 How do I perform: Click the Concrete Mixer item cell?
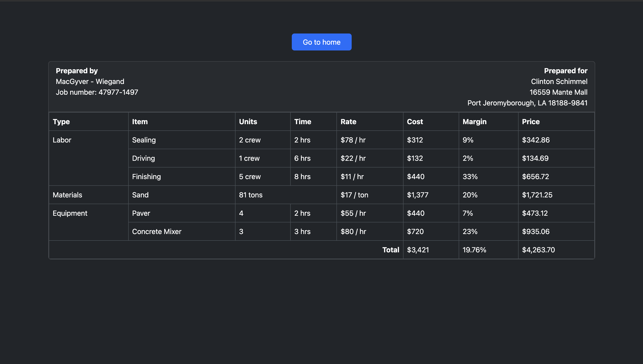182,232
